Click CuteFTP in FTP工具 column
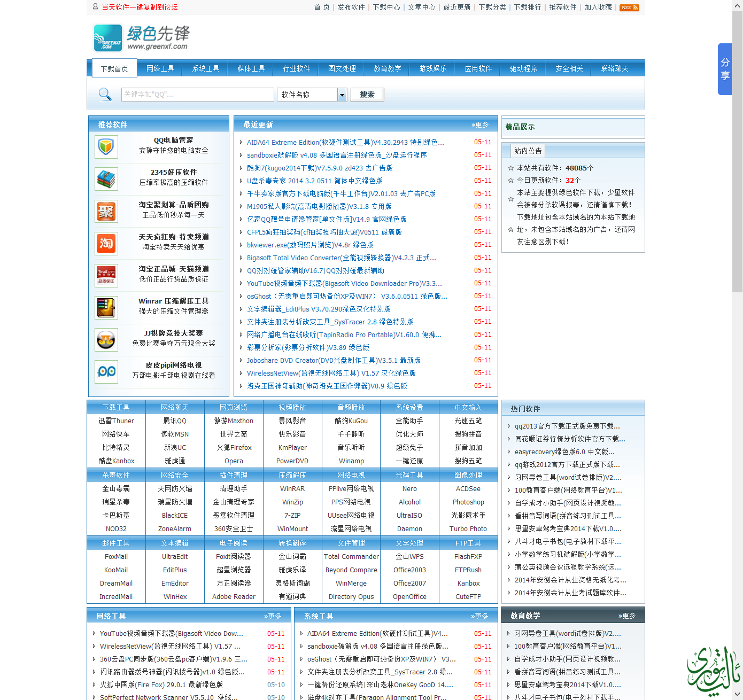This screenshot has width=743, height=700. coord(468,596)
